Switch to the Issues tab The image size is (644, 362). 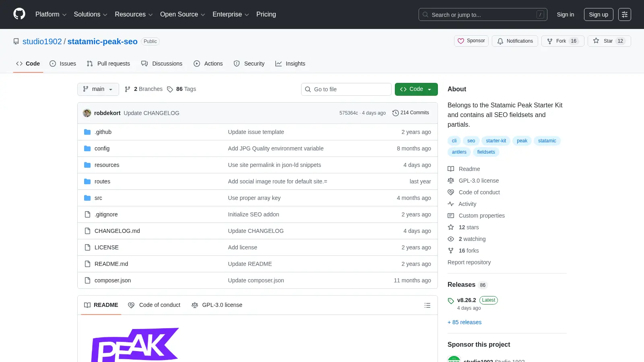[63, 64]
